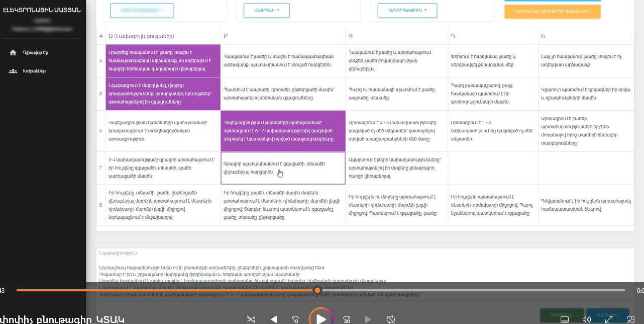Grab the orange playhead knob on the timeline

[317, 290]
